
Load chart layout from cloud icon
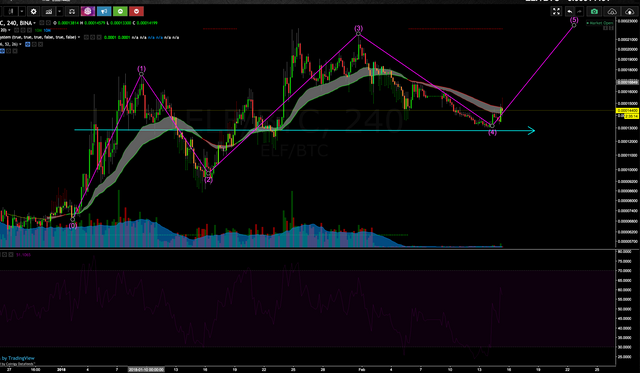(612, 11)
